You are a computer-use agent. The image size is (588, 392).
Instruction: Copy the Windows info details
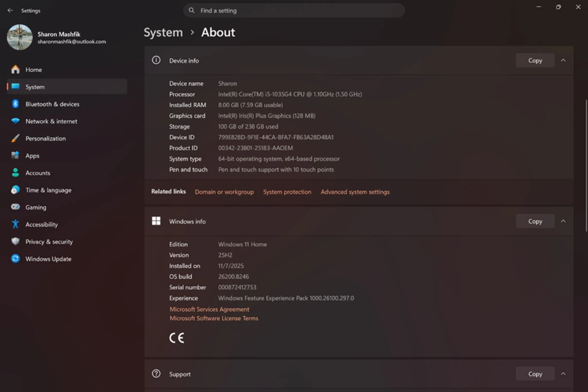pyautogui.click(x=535, y=221)
